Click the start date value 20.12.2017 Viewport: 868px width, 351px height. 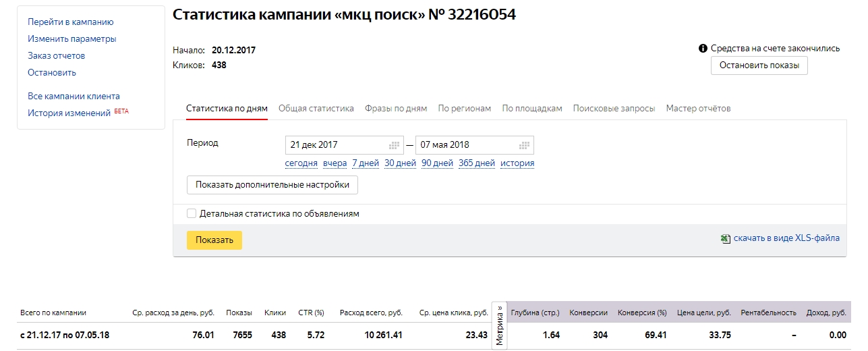coord(234,51)
